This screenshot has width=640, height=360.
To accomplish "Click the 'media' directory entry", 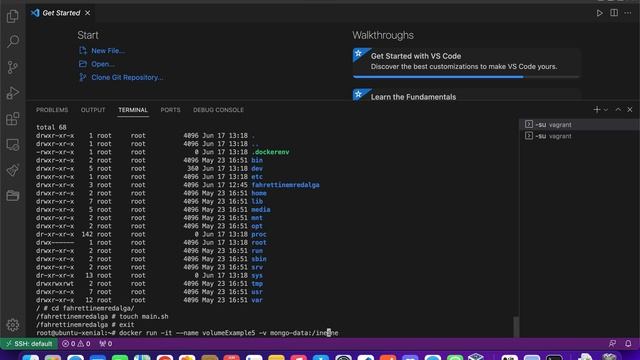I will [x=261, y=209].
